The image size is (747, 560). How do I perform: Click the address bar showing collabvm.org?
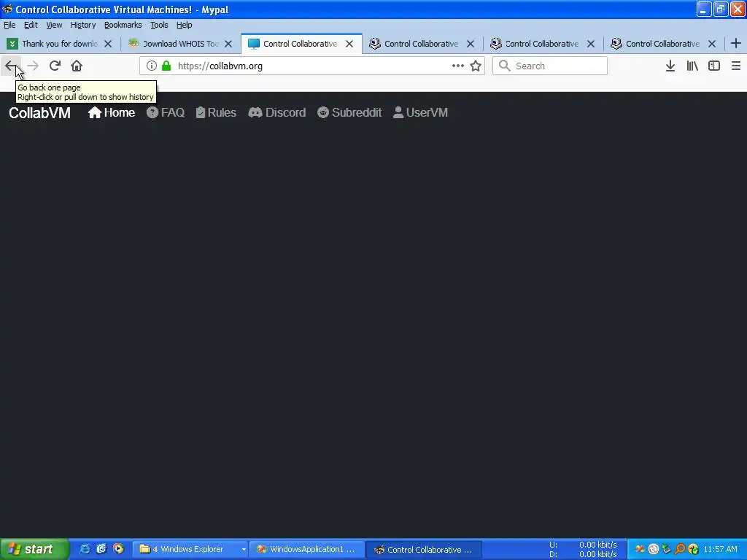pyautogui.click(x=312, y=66)
